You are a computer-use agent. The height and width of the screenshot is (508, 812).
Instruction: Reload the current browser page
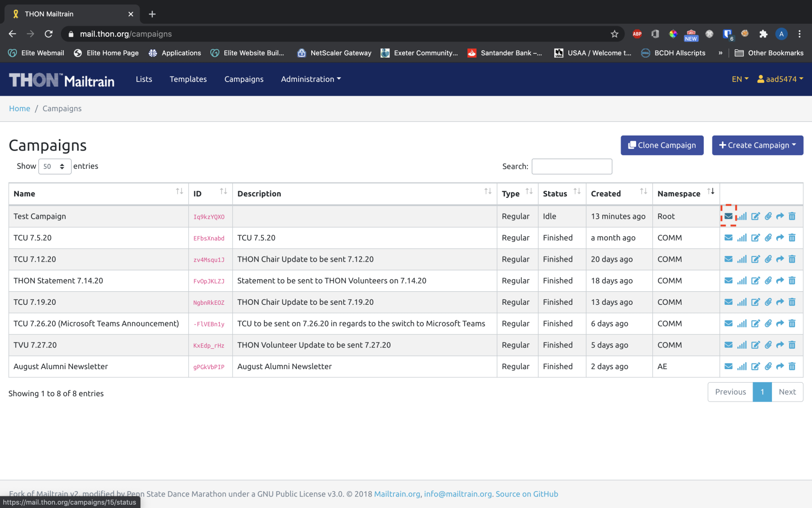point(48,34)
